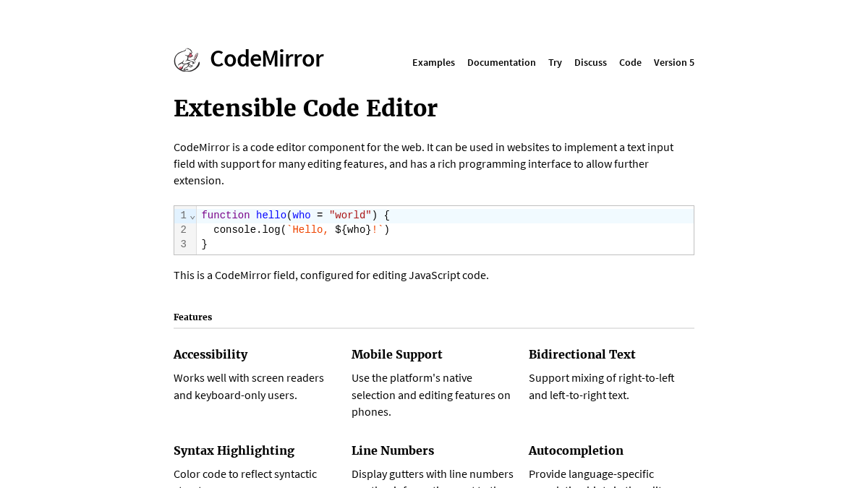Click the Features section label
The image size is (868, 488).
(192, 317)
